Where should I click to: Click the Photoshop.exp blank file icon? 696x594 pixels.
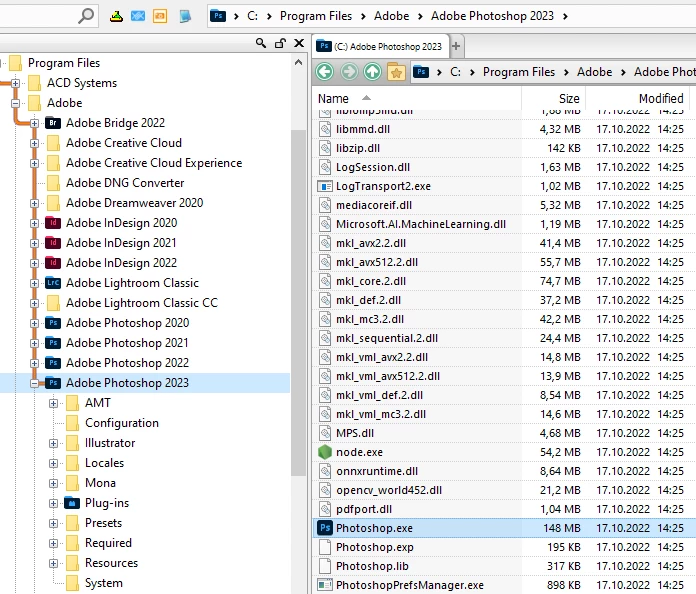(325, 547)
